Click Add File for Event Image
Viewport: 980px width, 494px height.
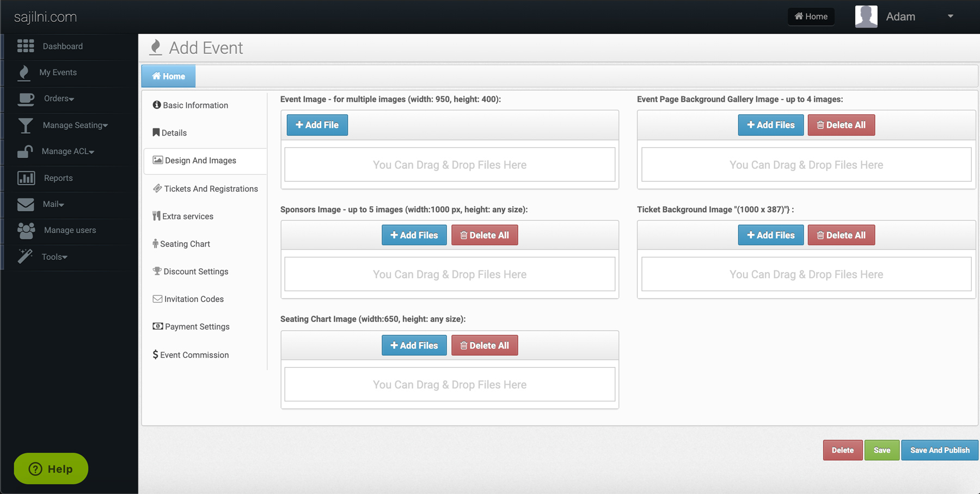(317, 125)
